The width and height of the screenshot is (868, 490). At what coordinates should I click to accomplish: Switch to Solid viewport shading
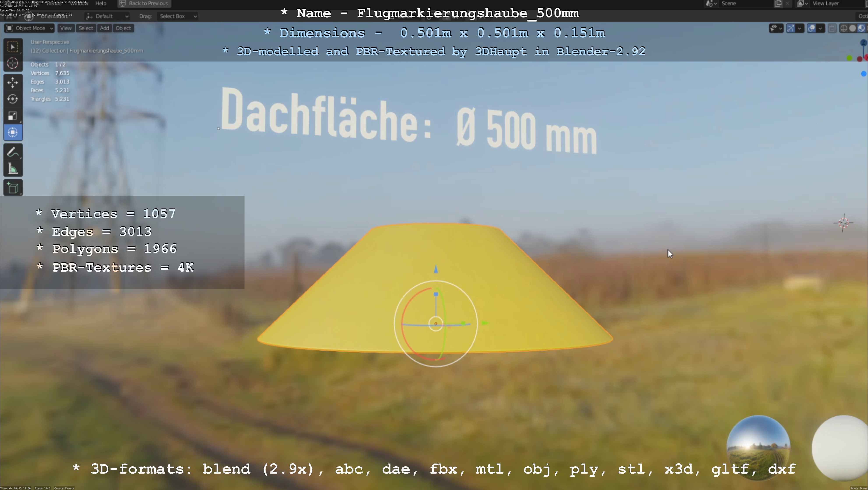click(x=852, y=28)
